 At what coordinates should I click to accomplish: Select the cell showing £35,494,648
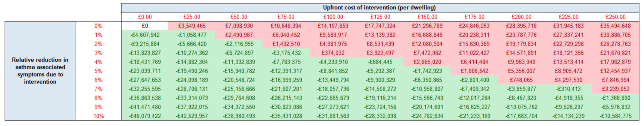[x=616, y=26]
